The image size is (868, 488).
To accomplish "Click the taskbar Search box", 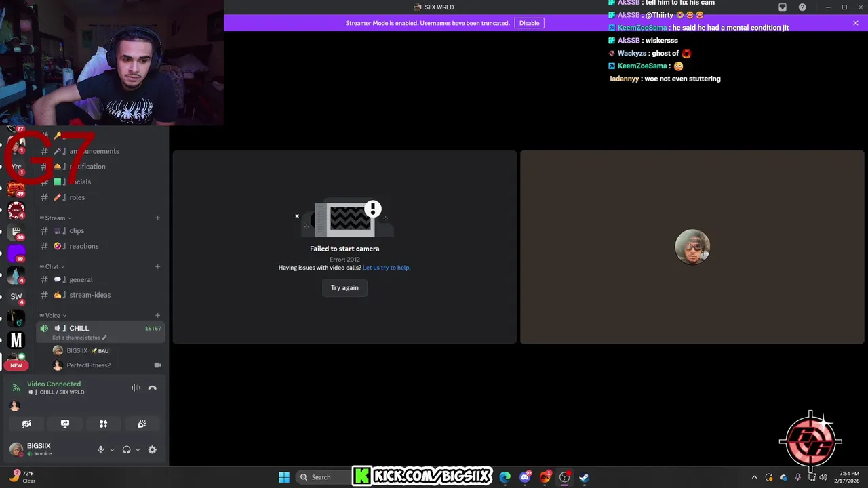I will (323, 477).
